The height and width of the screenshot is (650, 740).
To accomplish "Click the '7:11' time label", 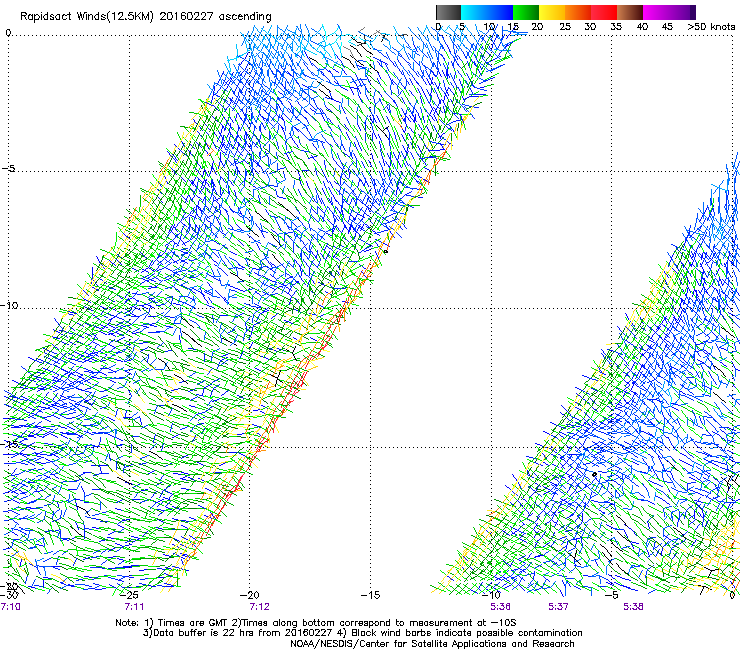I will click(134, 607).
